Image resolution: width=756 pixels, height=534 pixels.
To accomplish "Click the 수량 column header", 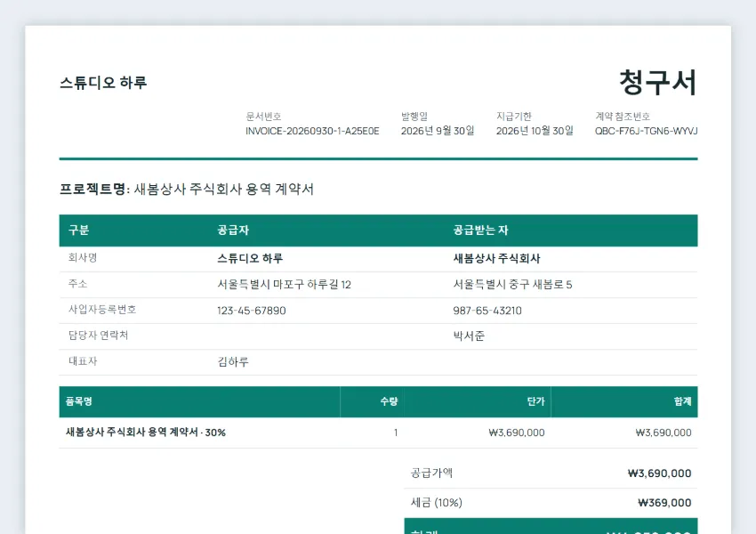I will click(389, 401).
